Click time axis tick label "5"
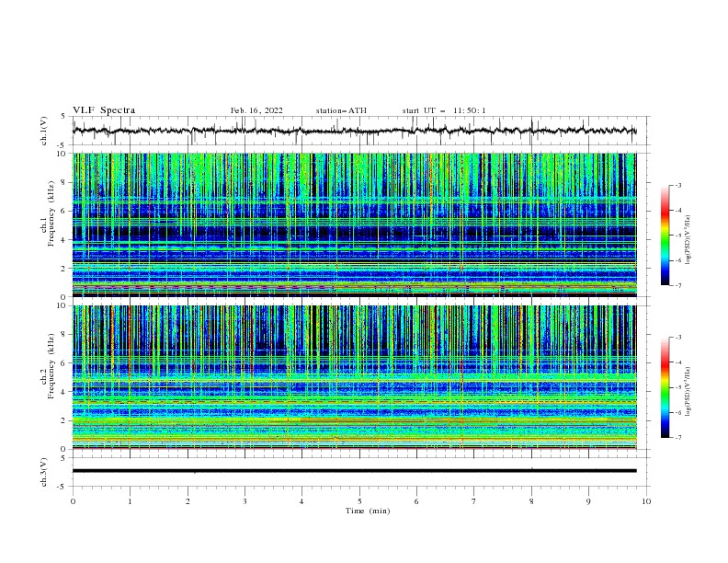 coord(359,501)
